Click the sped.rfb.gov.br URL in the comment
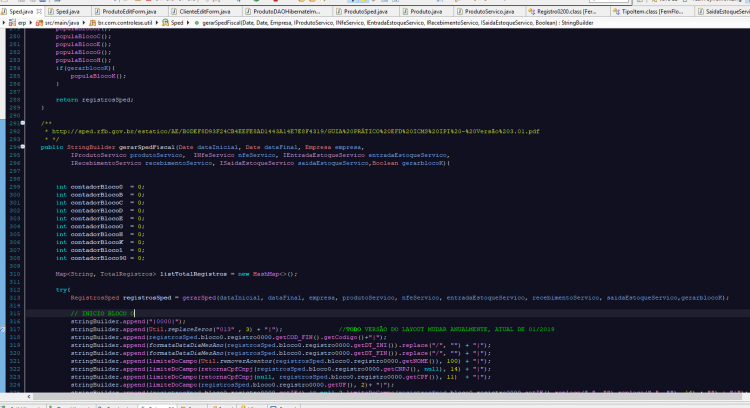 pos(295,131)
